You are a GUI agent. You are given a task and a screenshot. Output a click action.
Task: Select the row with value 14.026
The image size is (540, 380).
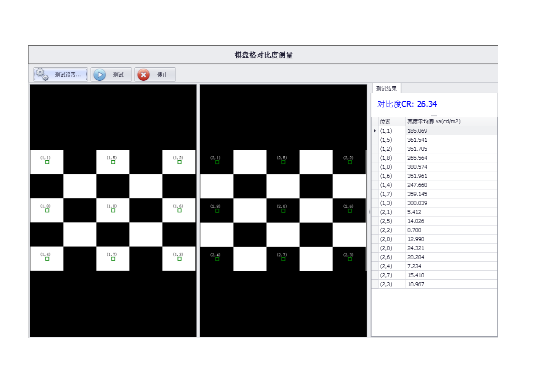pos(435,221)
